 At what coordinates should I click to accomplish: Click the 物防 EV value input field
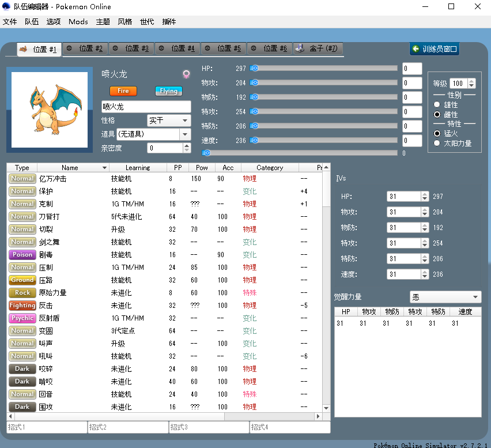tap(412, 97)
